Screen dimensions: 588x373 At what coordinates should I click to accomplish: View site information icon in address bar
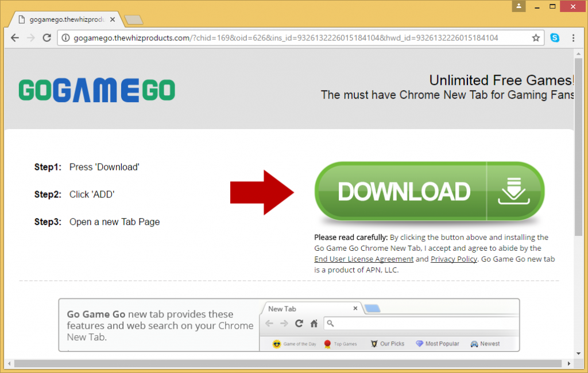coord(65,38)
